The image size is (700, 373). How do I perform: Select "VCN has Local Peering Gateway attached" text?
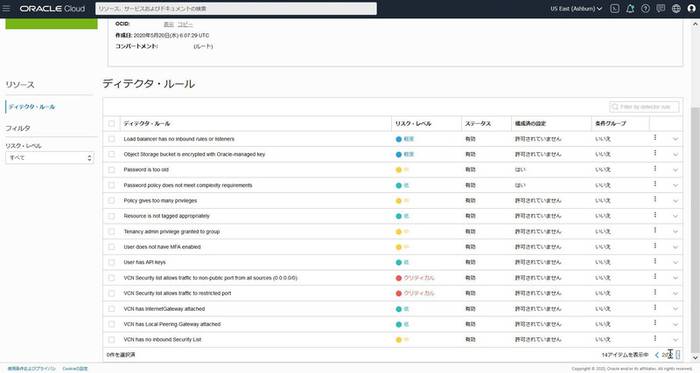(x=172, y=324)
